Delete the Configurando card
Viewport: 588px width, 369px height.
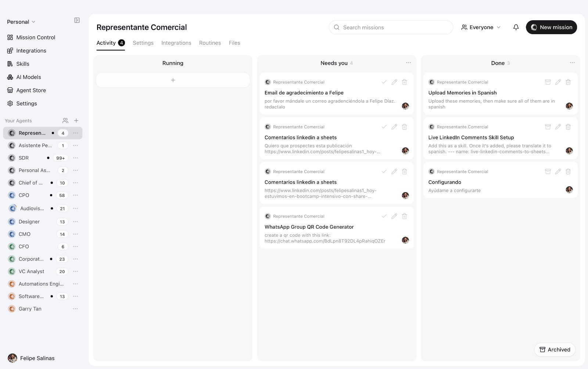click(568, 171)
